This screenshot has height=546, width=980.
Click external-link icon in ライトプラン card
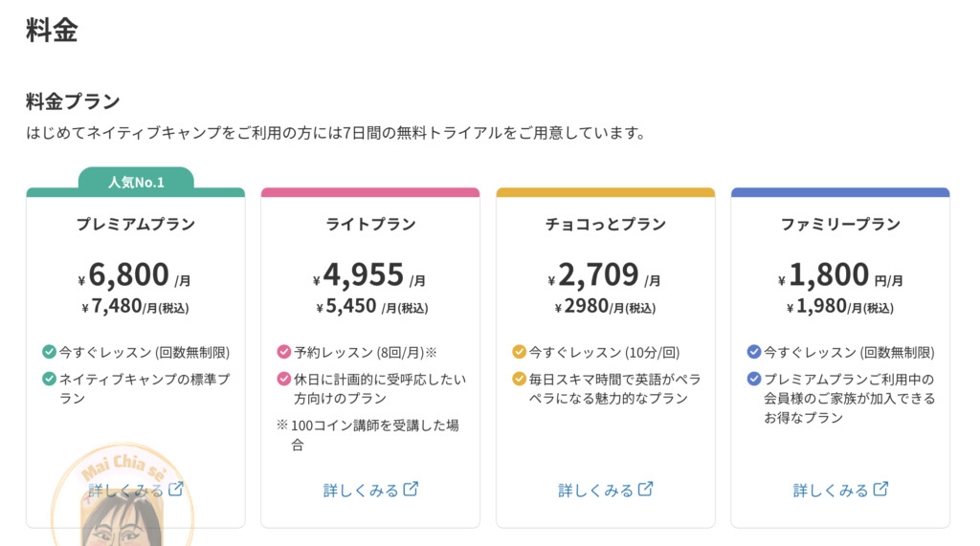(411, 490)
